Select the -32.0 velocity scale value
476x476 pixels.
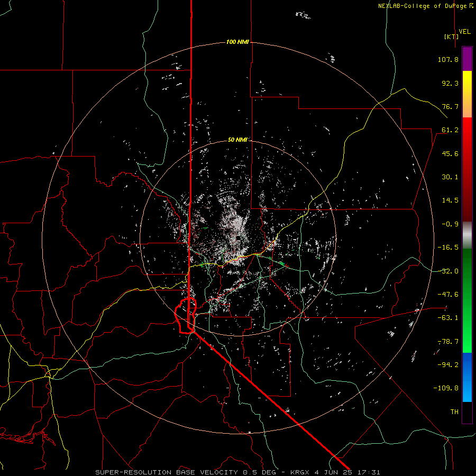(x=448, y=271)
